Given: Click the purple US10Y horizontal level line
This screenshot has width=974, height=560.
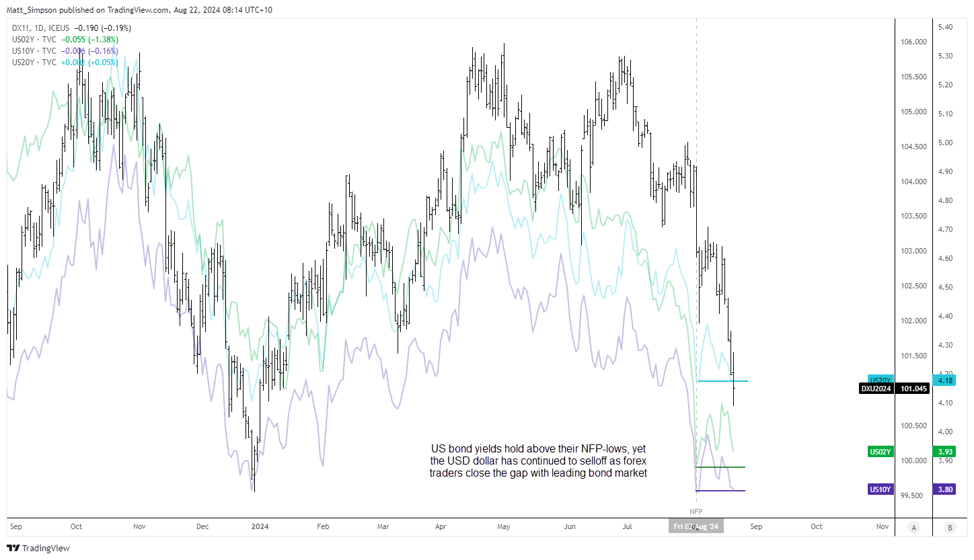Looking at the screenshot, I should click(x=720, y=491).
